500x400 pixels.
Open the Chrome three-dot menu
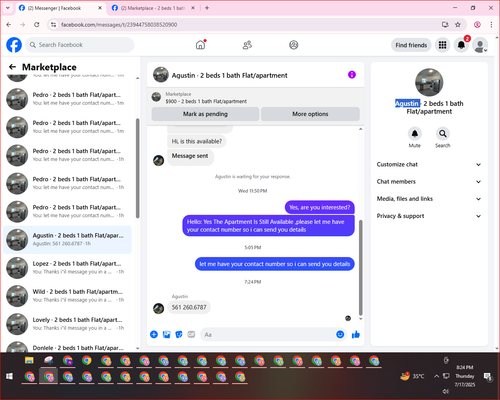tap(491, 24)
